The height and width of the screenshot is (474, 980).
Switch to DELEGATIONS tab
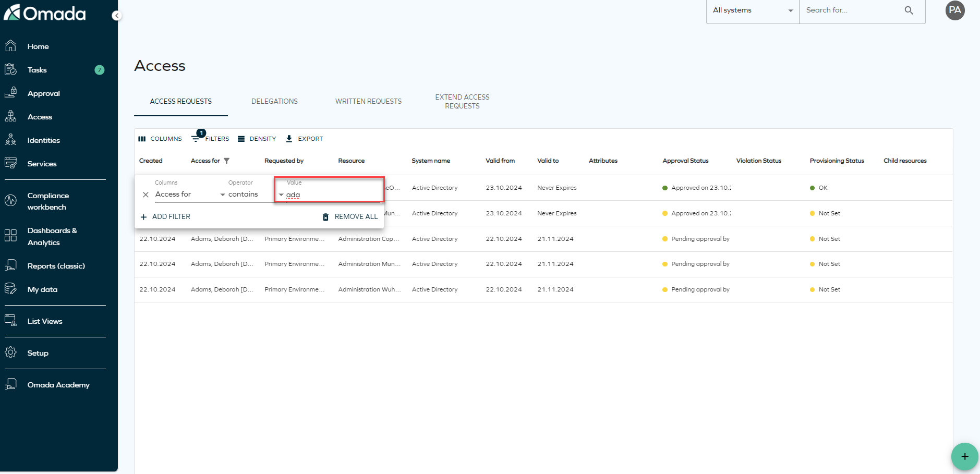(274, 101)
